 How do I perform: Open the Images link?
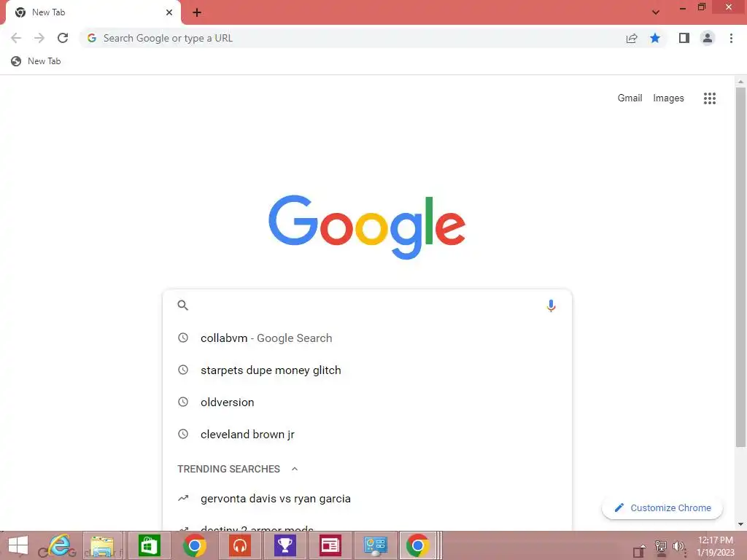click(x=668, y=98)
